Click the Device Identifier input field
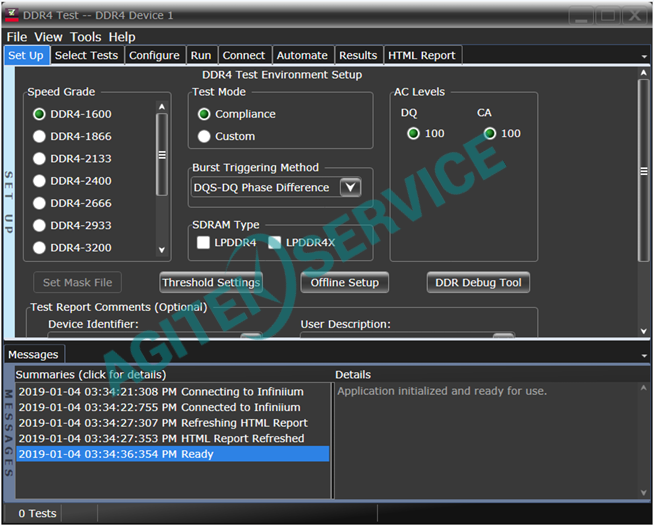 (x=155, y=334)
